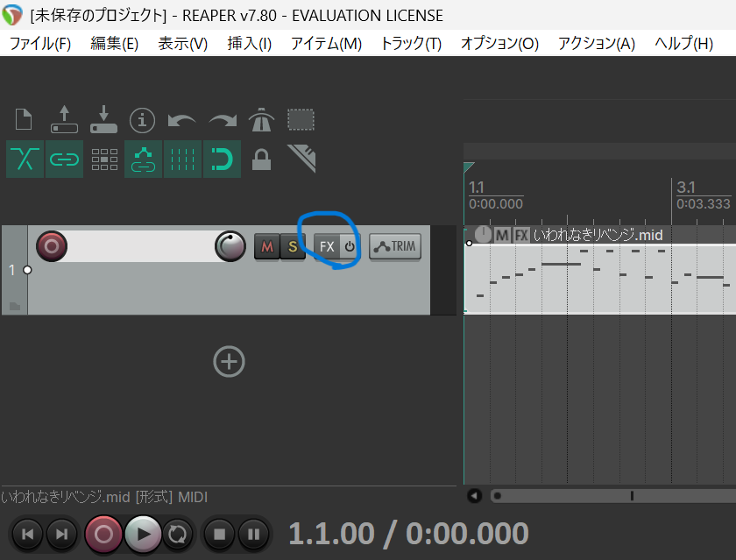Solo track 1 with S button
736x560 pixels.
point(293,246)
